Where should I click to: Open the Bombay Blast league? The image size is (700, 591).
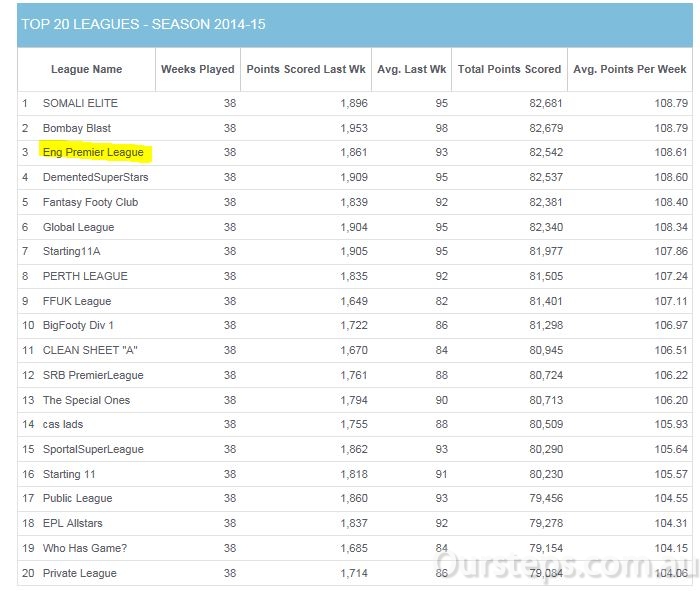tap(77, 128)
